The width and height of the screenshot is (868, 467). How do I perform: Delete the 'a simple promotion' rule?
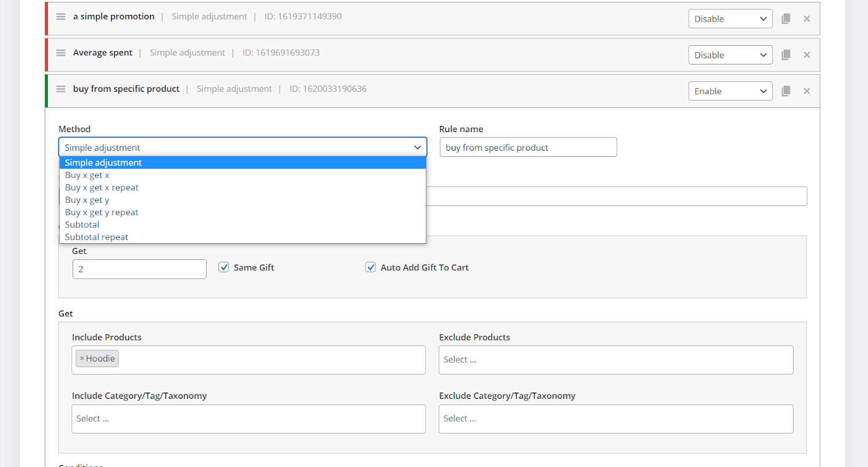tap(807, 19)
